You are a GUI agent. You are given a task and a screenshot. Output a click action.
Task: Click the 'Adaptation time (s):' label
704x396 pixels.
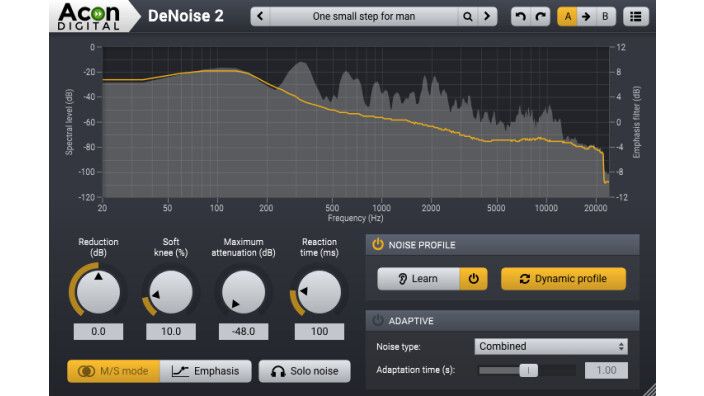click(416, 370)
